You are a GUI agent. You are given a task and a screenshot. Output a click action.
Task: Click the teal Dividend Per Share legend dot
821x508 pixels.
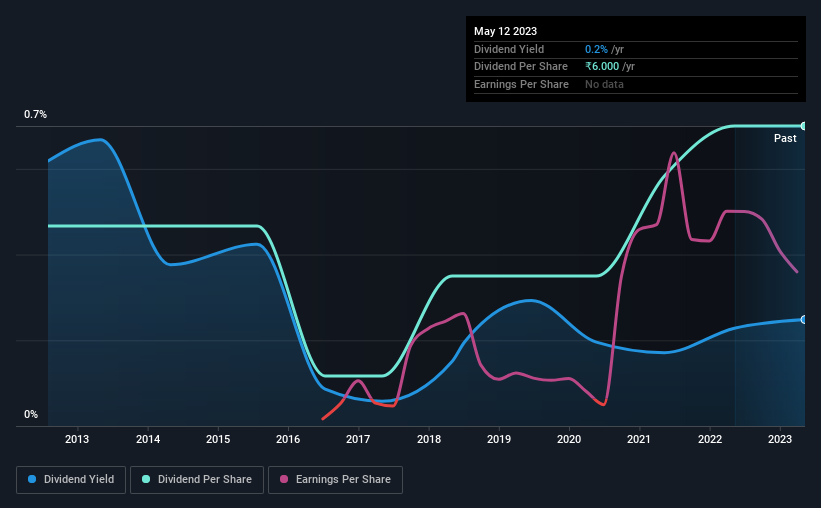coord(146,479)
